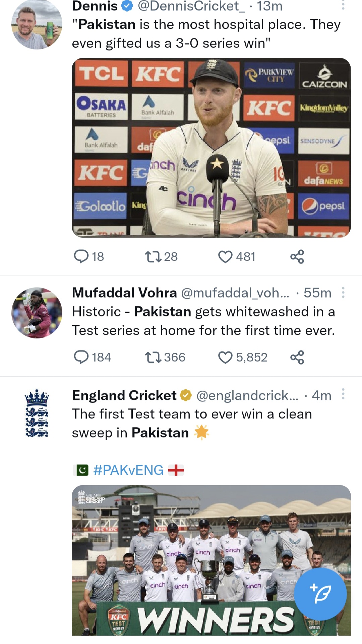Open more options on England Cricket's tweet
The image size is (362, 644).
click(x=343, y=394)
